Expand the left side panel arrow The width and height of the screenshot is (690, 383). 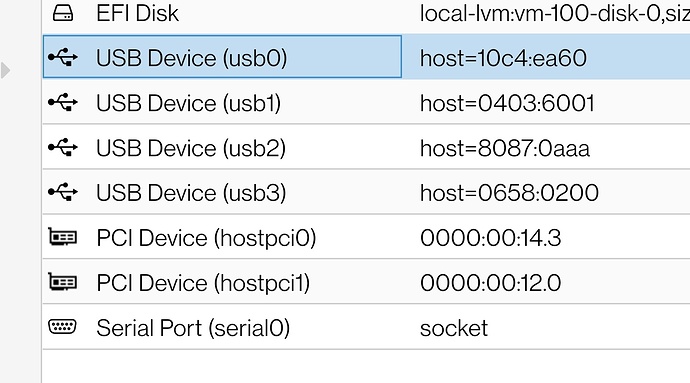coord(5,70)
